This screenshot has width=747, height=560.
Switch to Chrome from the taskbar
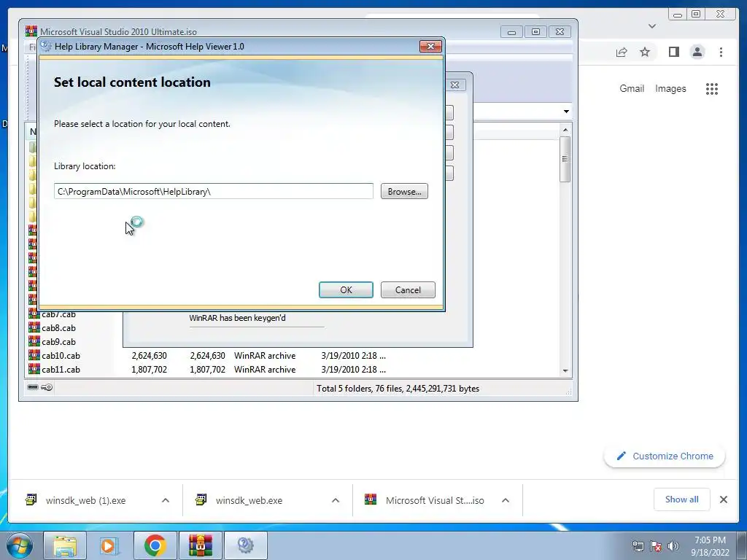coord(155,545)
